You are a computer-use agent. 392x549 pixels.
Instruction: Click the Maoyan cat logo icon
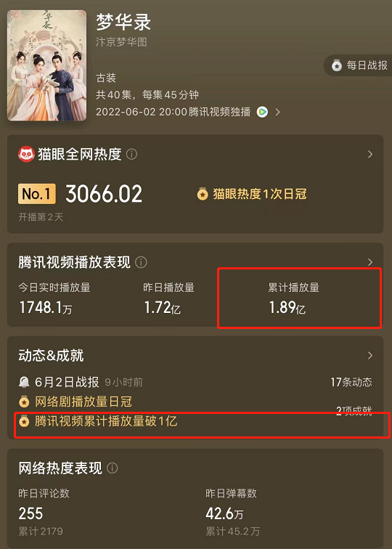(x=26, y=154)
